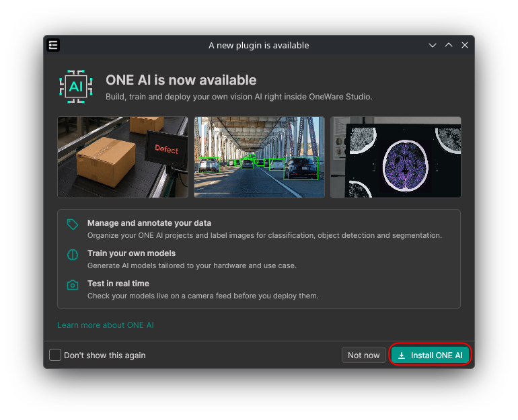This screenshot has height=420, width=518.
Task: Expand window with the up chevron button
Action: [449, 45]
